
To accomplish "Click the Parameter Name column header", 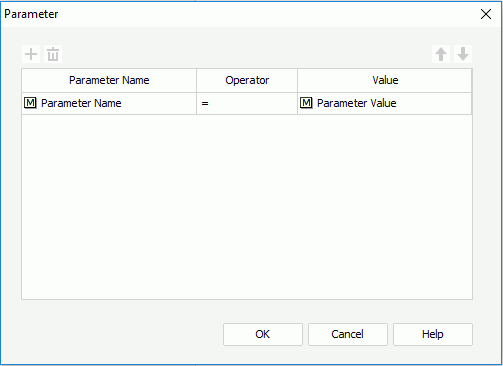I will point(109,80).
